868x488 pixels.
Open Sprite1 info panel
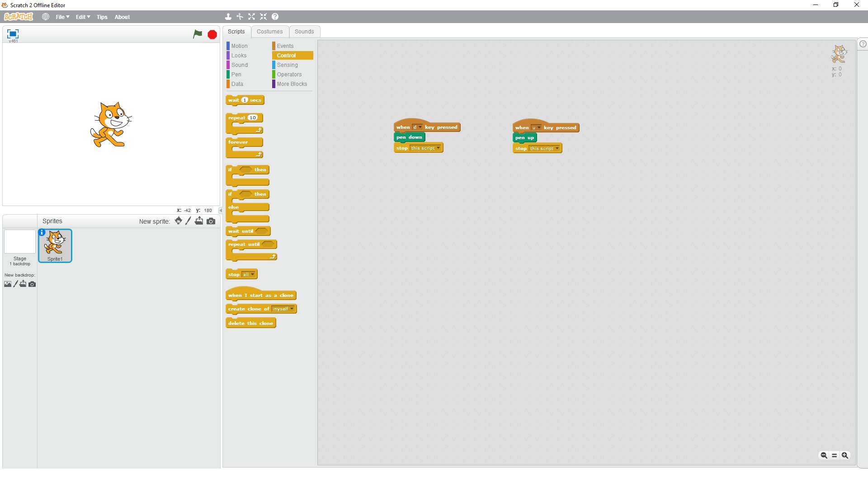[x=42, y=232]
